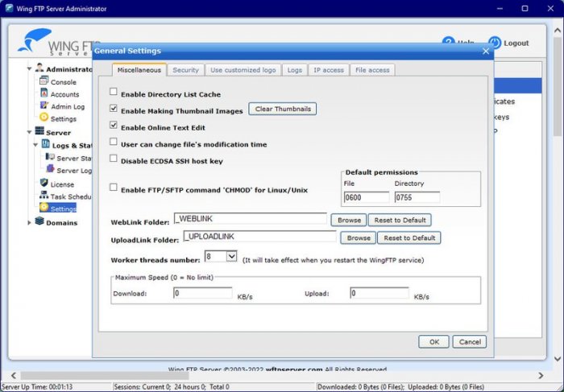Expand the Domains tree node

(30, 222)
